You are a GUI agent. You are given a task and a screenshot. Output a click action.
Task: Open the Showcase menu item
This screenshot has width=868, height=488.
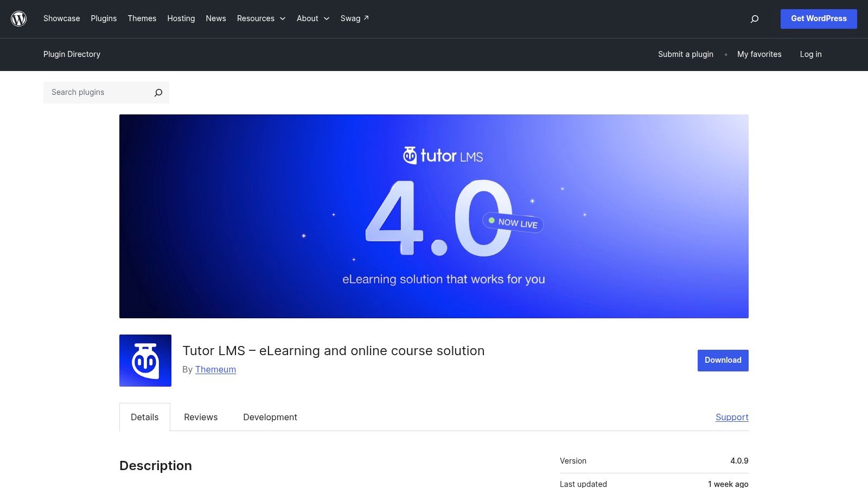pos(62,18)
